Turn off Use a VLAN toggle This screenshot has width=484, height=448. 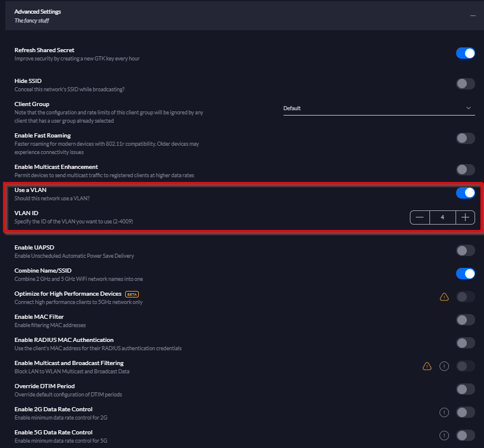point(466,193)
